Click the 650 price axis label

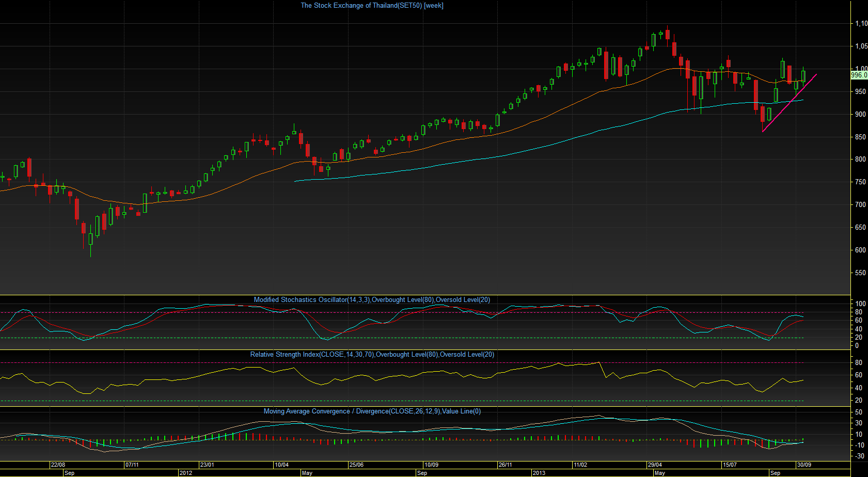(860, 228)
